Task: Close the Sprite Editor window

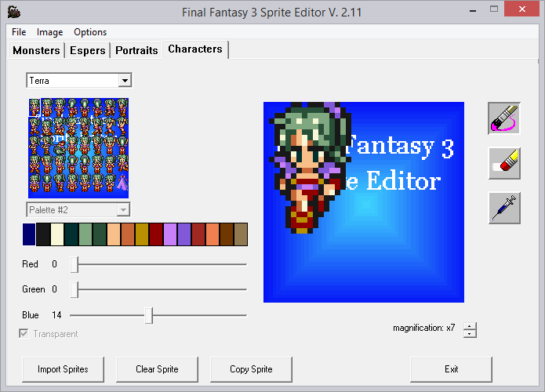Action: pyautogui.click(x=521, y=9)
